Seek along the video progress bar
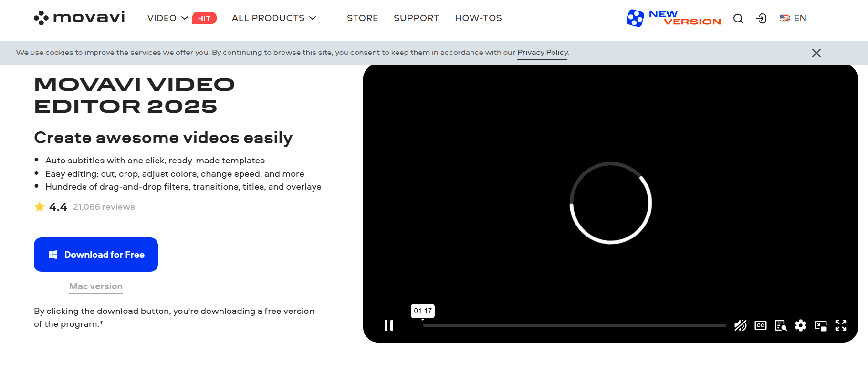This screenshot has height=366, width=868. (x=575, y=325)
